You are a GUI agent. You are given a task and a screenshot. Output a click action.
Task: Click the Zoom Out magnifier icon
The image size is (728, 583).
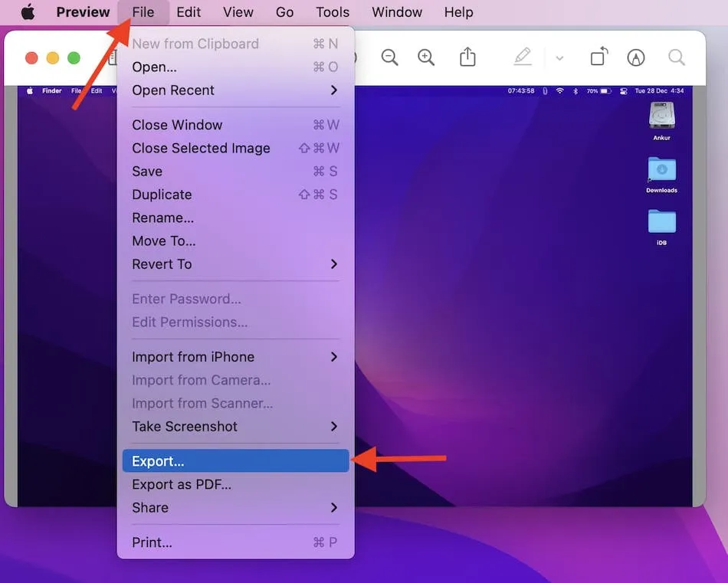pyautogui.click(x=389, y=57)
